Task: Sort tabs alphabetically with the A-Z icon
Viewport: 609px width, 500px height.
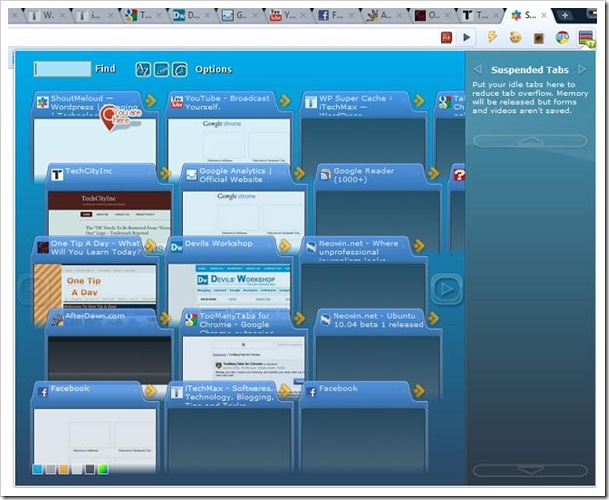Action: click(143, 70)
